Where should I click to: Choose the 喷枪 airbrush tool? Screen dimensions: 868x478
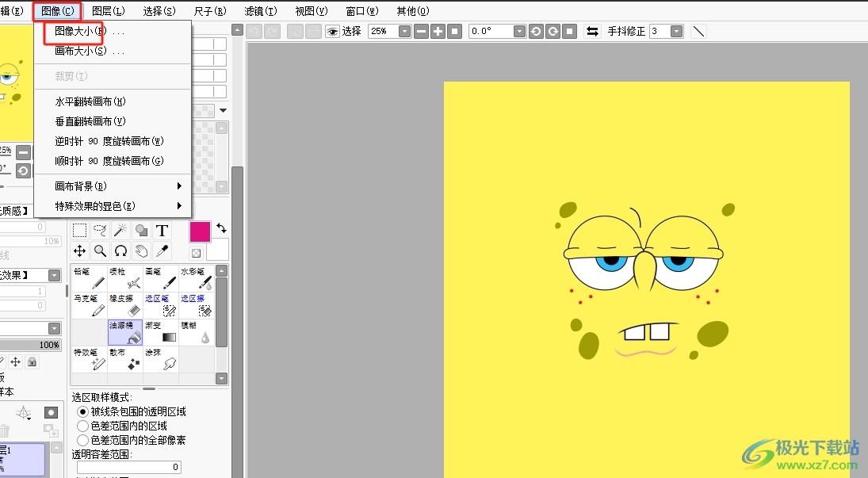[125, 278]
